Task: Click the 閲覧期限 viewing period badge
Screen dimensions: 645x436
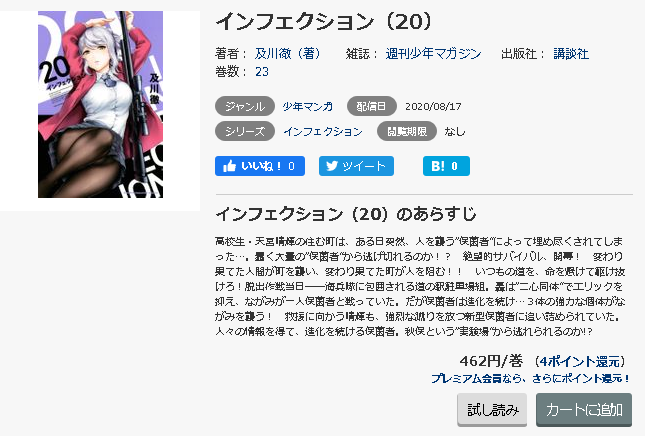Action: (407, 132)
